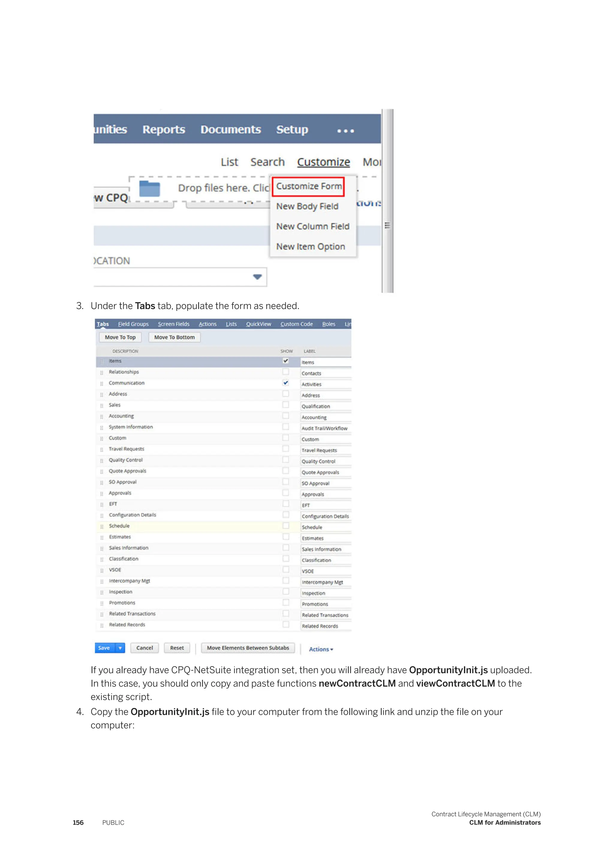The height and width of the screenshot is (868, 614).
Task: Open the three-dots overflow menu
Action: (x=346, y=131)
